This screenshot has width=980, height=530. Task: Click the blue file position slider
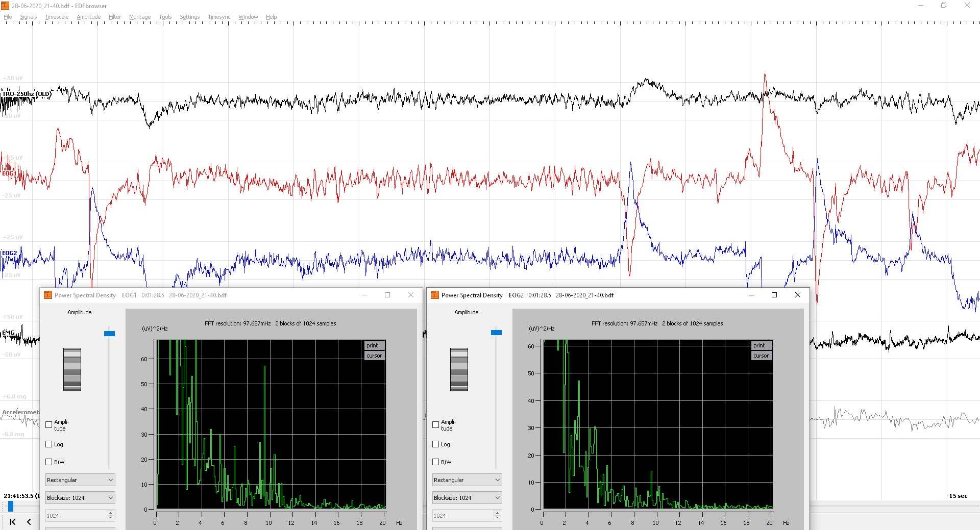coord(11,507)
